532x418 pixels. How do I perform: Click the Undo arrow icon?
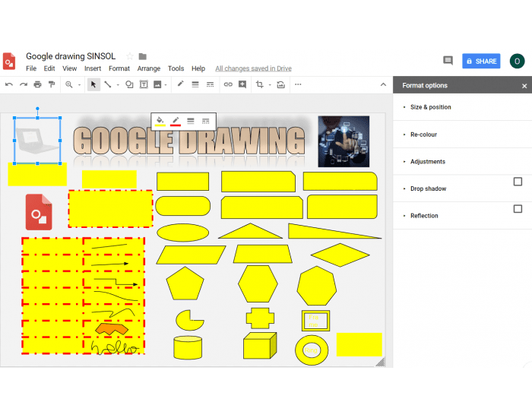point(9,84)
